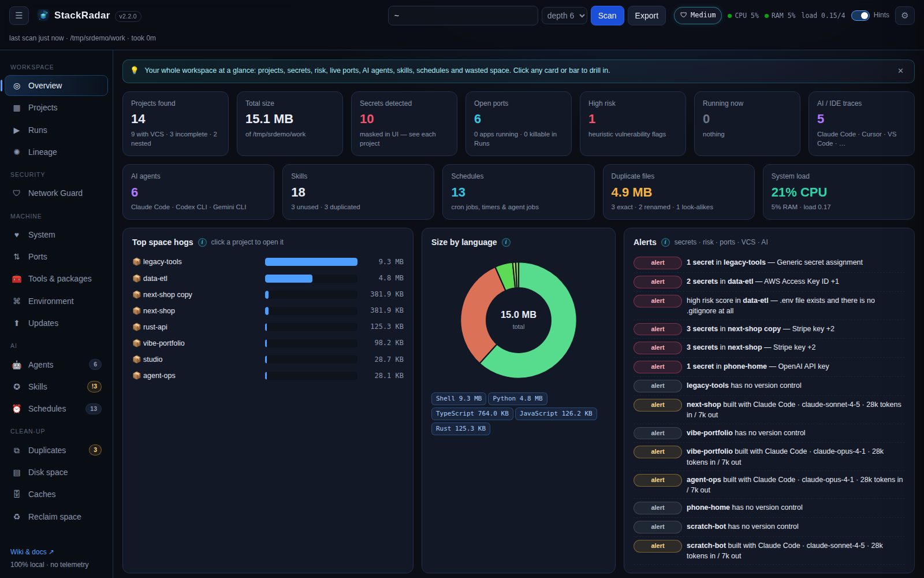This screenshot has height=578, width=924.
Task: Toggle the Hints switch off
Action: click(x=860, y=16)
